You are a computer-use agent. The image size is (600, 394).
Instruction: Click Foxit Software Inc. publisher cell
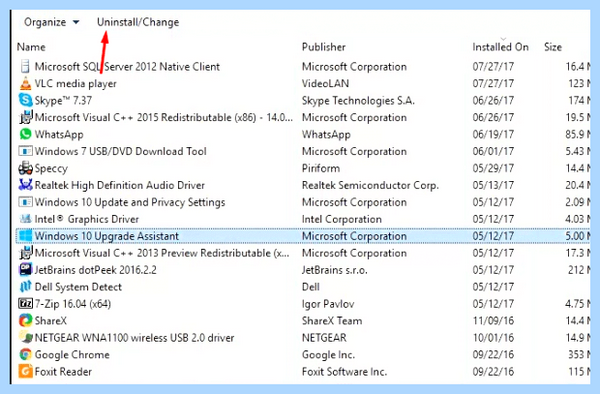click(344, 371)
